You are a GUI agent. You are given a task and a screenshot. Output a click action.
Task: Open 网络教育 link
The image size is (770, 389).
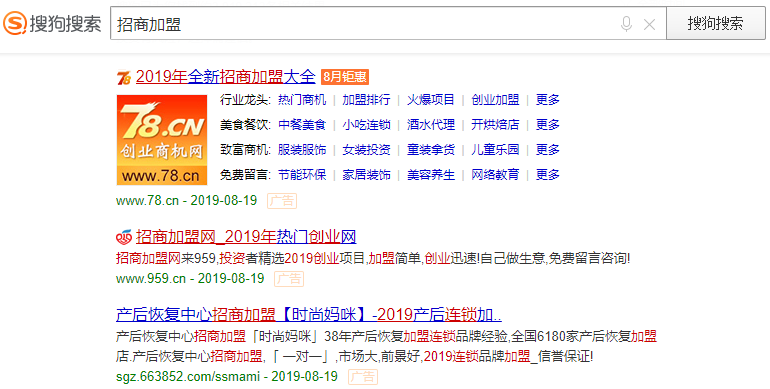(x=495, y=174)
